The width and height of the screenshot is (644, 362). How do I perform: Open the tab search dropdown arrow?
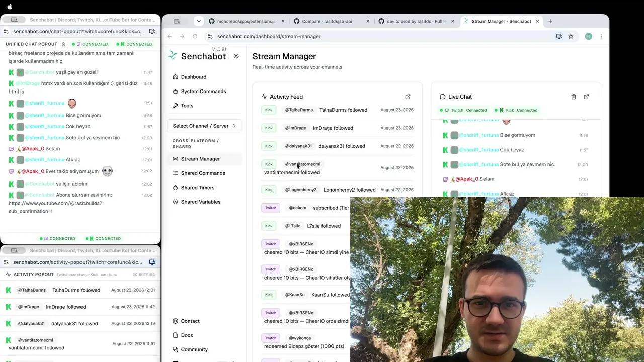199,21
